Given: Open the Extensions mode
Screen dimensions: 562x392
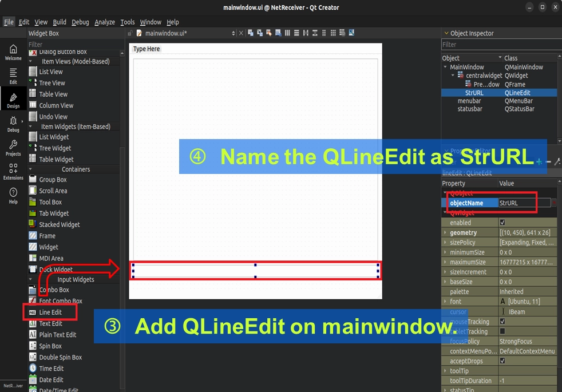Looking at the screenshot, I should tap(13, 172).
